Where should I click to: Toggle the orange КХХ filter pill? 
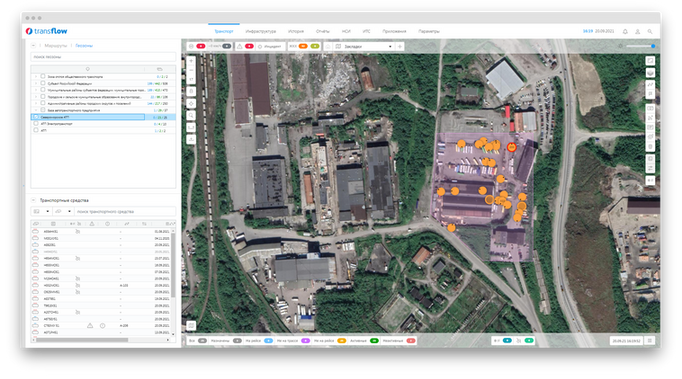coord(303,46)
